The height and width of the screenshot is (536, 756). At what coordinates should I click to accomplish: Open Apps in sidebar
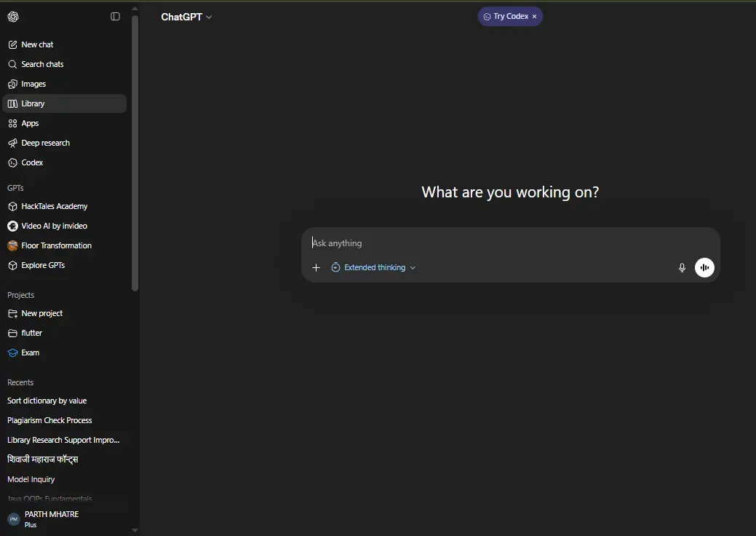(64, 124)
